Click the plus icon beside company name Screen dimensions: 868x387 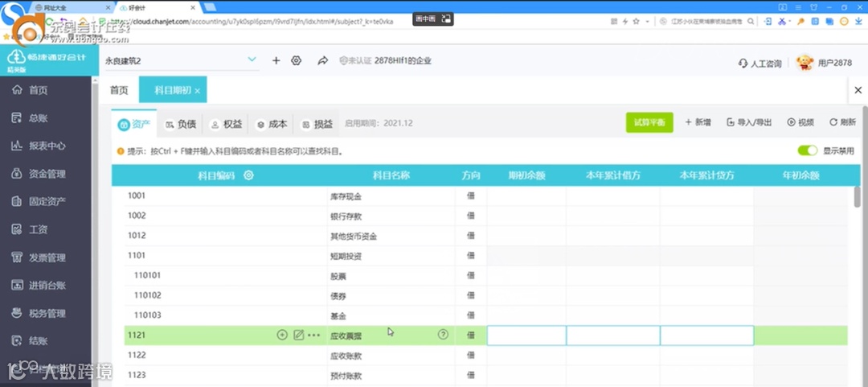point(276,60)
